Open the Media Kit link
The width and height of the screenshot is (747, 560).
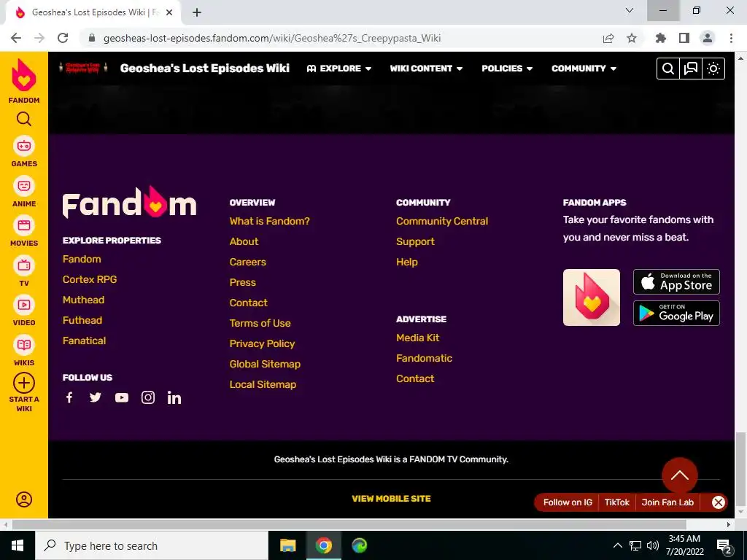pyautogui.click(x=417, y=338)
